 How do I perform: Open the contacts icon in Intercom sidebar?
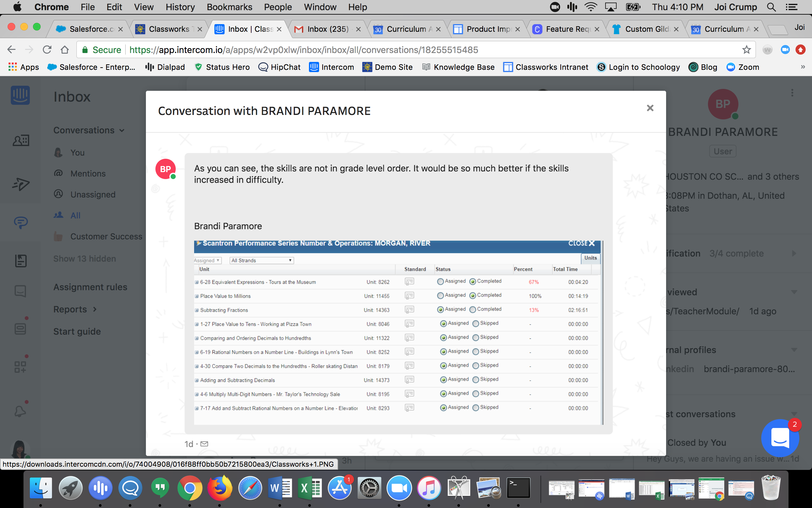21,140
